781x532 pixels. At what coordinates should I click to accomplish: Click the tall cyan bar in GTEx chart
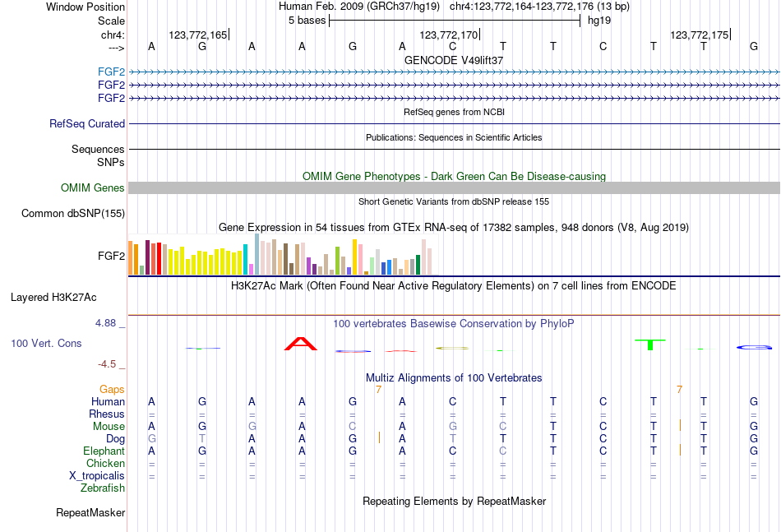[245, 260]
